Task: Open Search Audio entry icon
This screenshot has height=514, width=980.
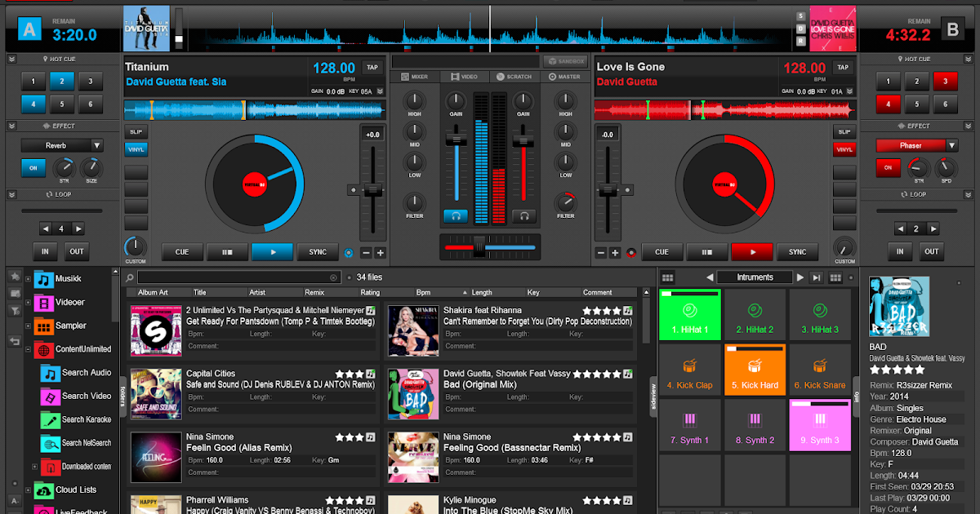Action: (51, 374)
